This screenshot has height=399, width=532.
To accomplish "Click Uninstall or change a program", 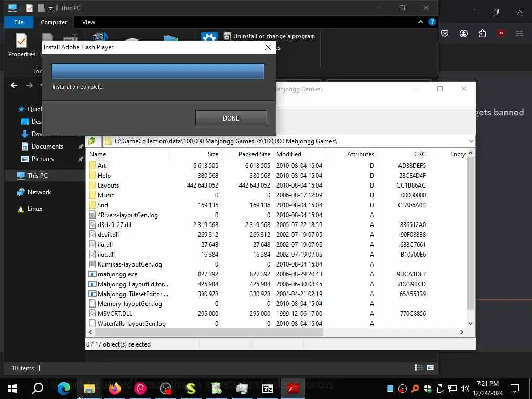I will coord(270,36).
